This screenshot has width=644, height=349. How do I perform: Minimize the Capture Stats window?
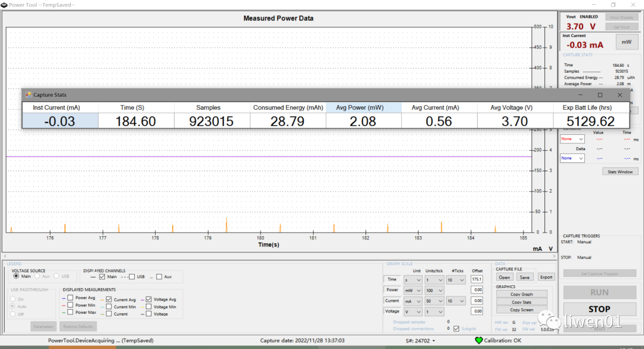click(x=580, y=95)
